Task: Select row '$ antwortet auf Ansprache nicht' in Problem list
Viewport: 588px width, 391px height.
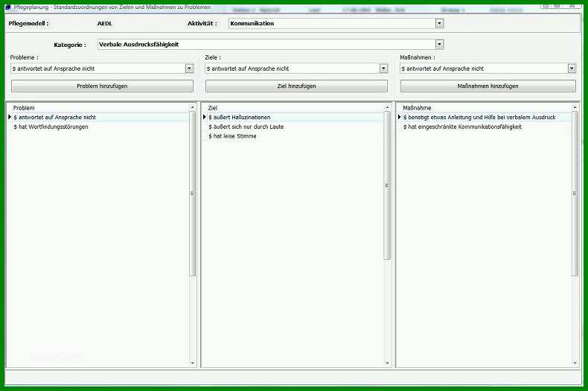Action: (x=100, y=118)
